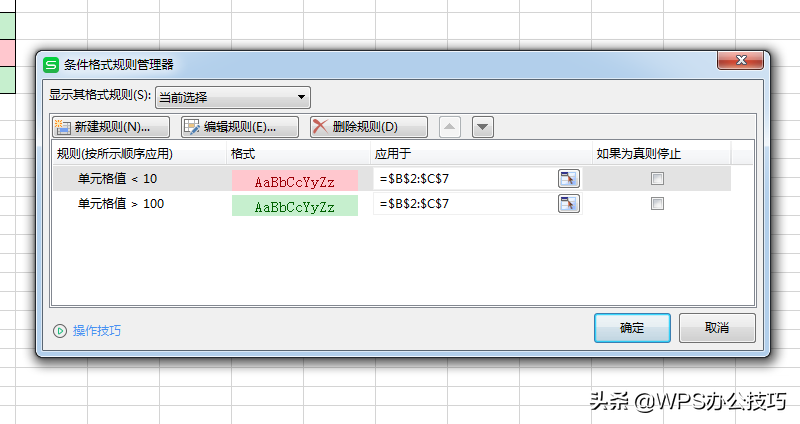Click the WPS logo icon in dialog title

(51, 65)
